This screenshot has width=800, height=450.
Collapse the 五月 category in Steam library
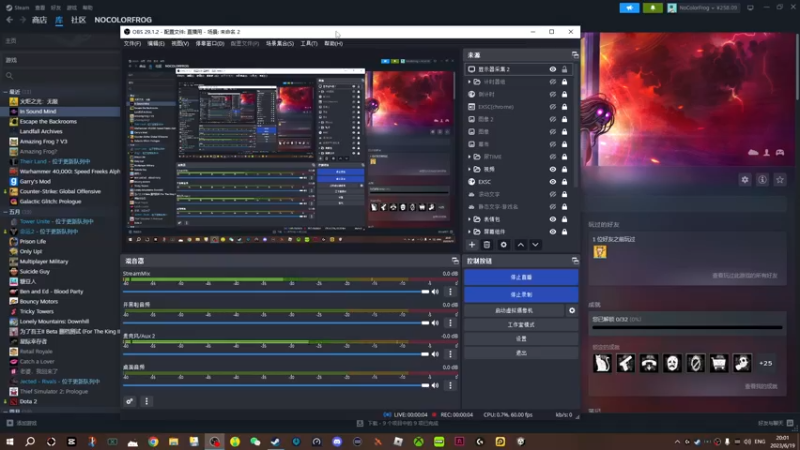tap(5, 212)
